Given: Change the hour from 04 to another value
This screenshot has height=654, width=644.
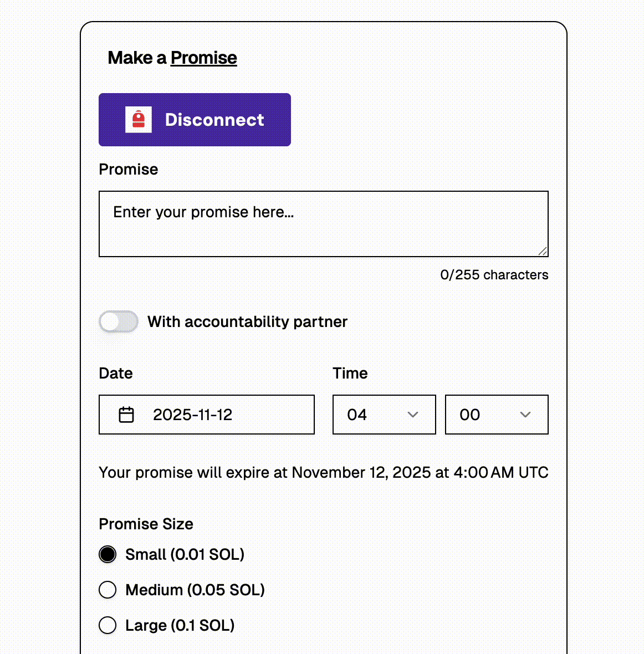Looking at the screenshot, I should click(384, 415).
